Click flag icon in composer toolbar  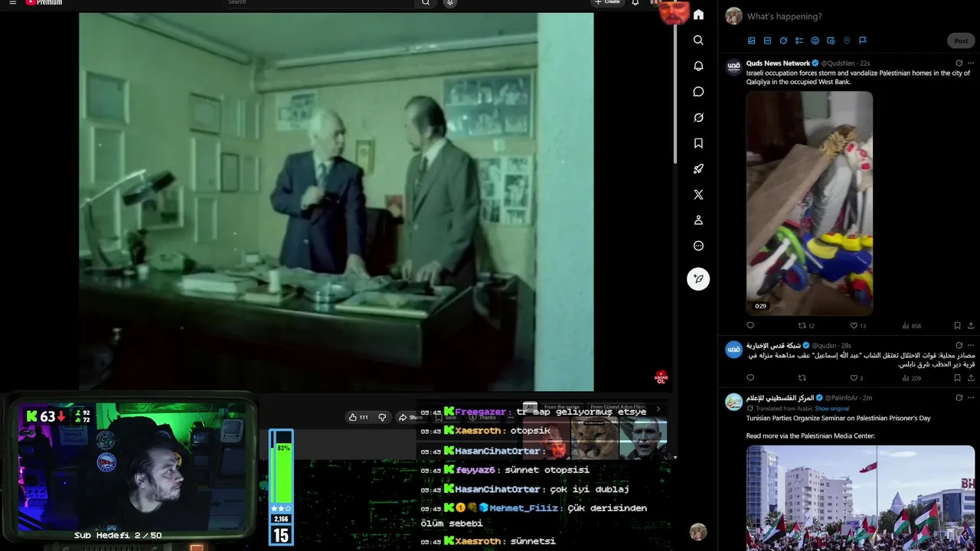coord(862,41)
